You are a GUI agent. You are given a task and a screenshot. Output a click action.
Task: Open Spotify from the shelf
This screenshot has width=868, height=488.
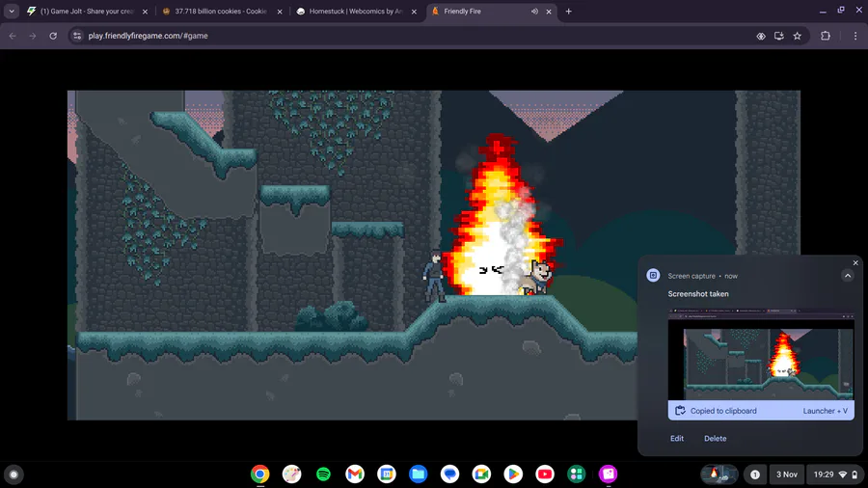coord(323,474)
